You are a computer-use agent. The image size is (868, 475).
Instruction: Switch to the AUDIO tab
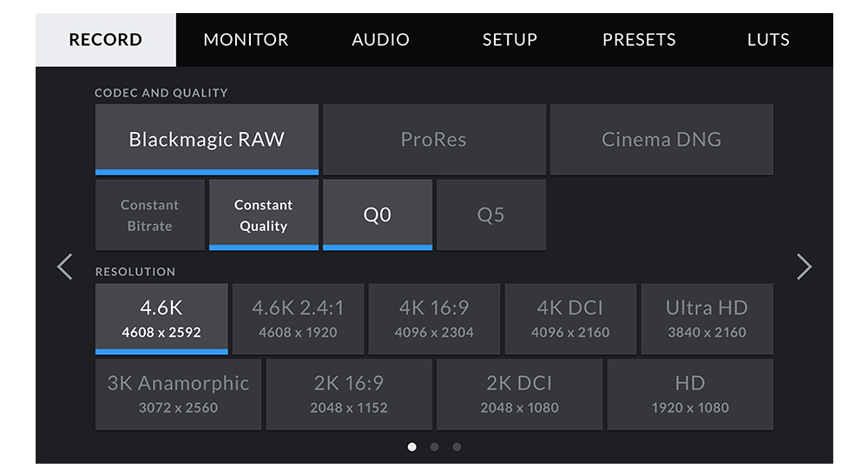380,40
